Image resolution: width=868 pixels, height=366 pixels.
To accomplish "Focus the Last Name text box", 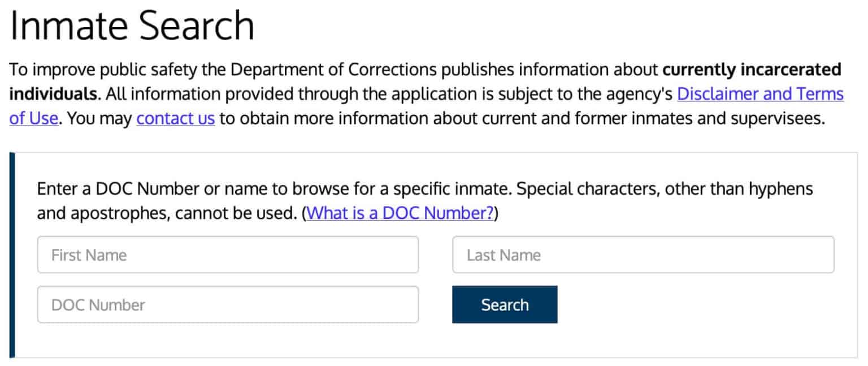I will point(643,255).
